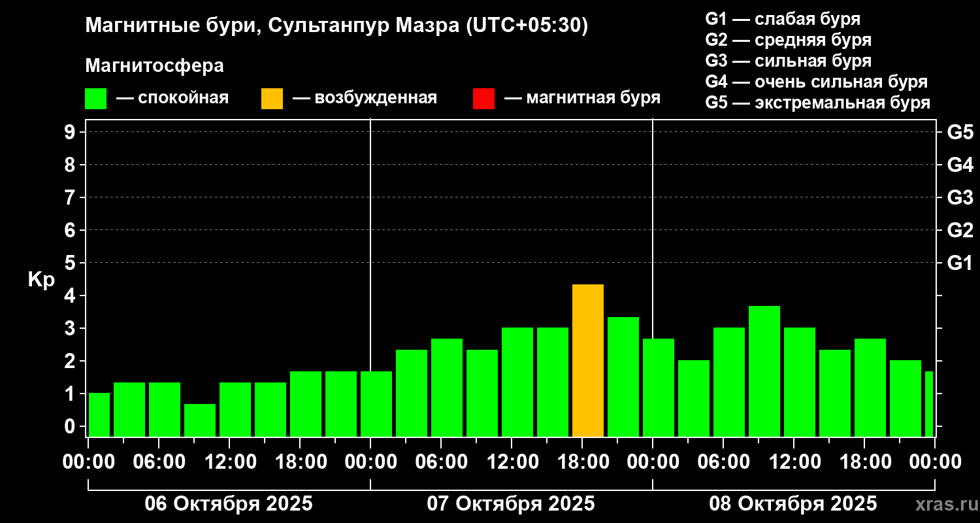Click the orange 'возбужденная' legend swatch
980x523 pixels.
(x=272, y=99)
